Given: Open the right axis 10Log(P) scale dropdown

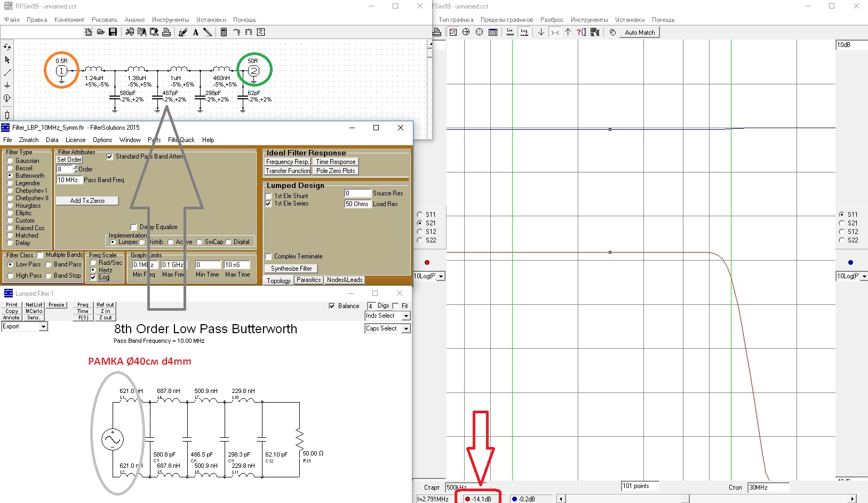Looking at the screenshot, I should [864, 276].
